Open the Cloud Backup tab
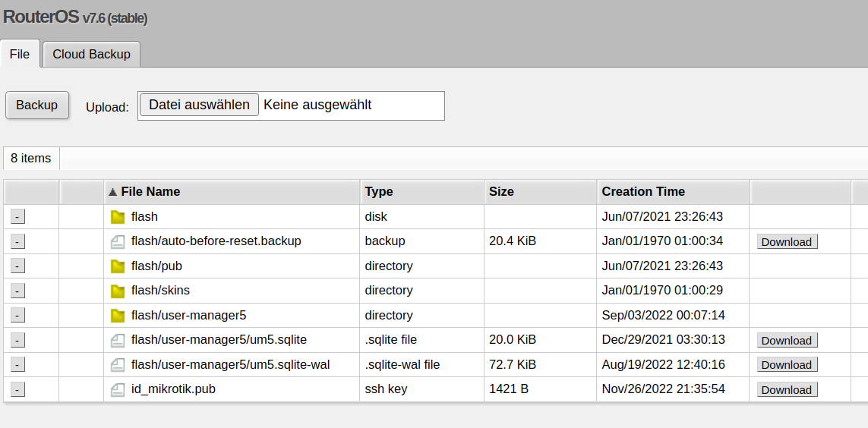 tap(91, 54)
